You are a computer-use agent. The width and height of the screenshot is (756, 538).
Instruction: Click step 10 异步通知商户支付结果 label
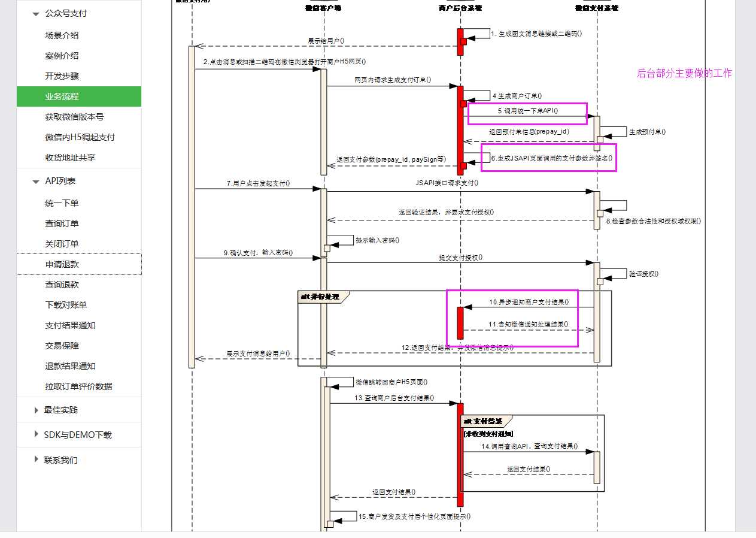(x=529, y=303)
